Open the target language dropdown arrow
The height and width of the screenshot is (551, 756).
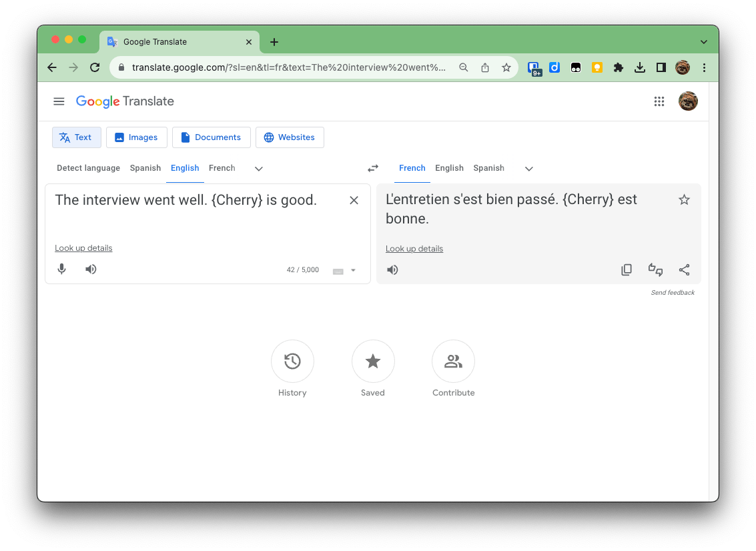coord(528,169)
